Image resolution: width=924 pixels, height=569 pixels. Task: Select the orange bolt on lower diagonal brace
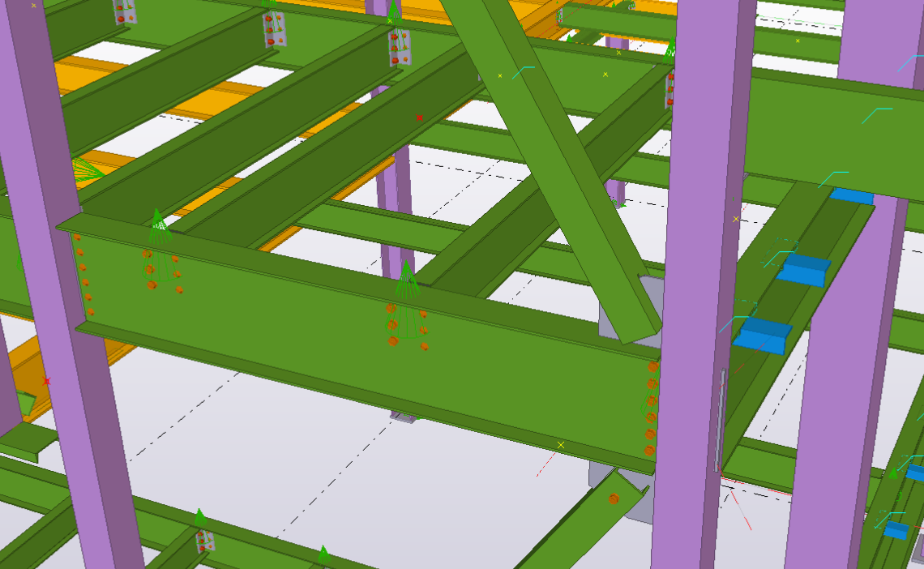(x=614, y=499)
